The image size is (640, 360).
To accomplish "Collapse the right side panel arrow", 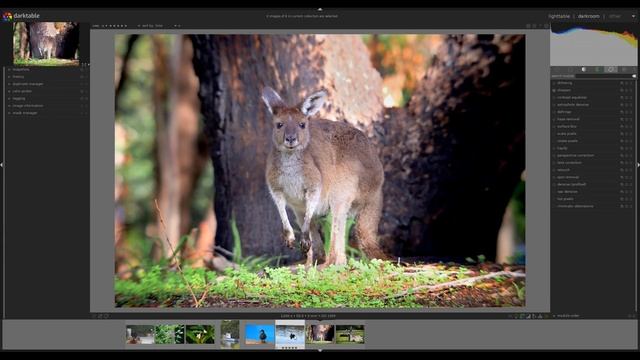I will click(638, 164).
